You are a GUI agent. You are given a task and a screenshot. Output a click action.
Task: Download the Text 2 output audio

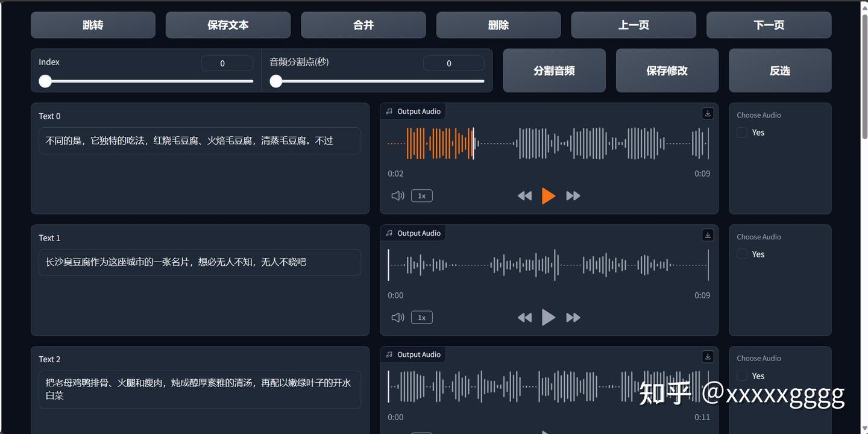707,356
